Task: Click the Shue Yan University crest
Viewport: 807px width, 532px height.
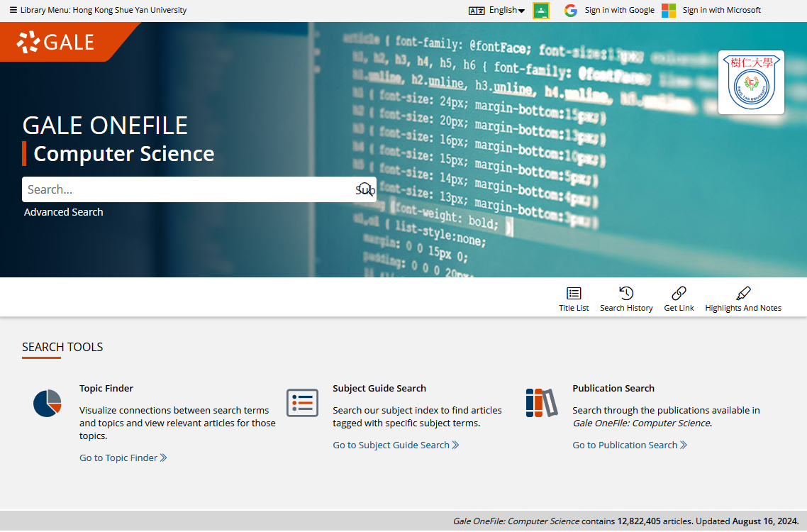Action: click(x=751, y=82)
